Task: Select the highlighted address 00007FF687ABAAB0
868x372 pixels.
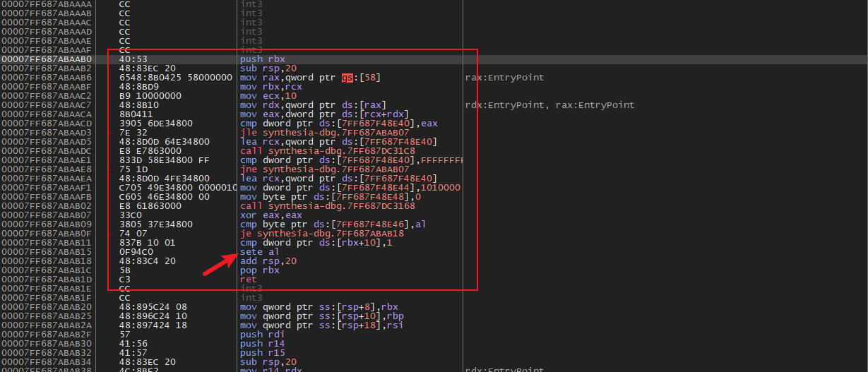Action: pyautogui.click(x=47, y=59)
